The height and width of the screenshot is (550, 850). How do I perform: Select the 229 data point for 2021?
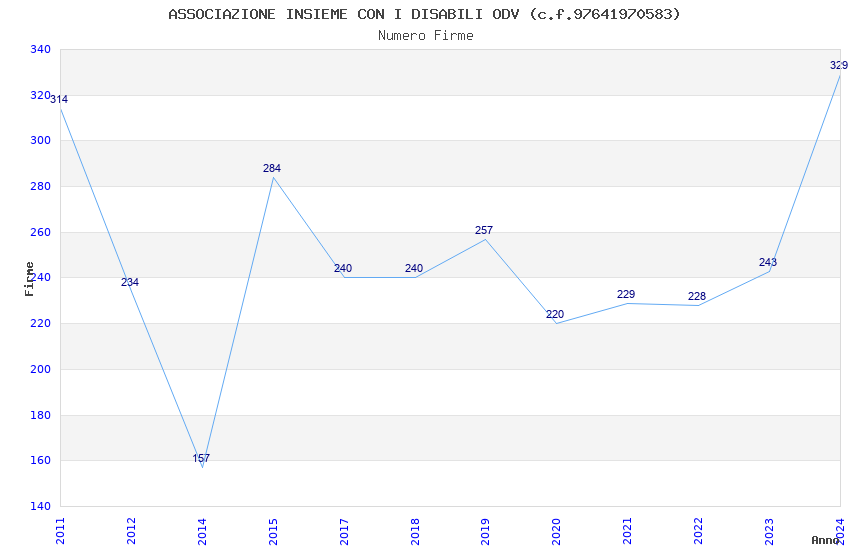[626, 294]
